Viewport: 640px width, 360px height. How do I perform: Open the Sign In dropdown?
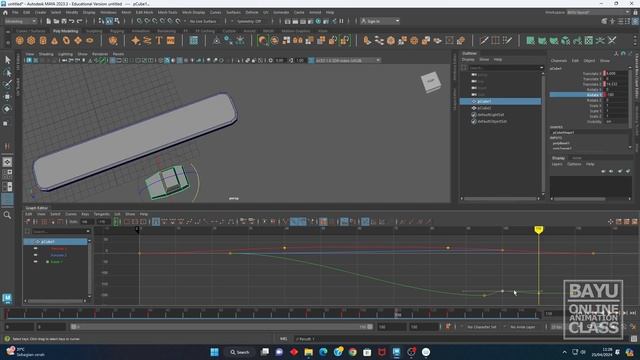380,21
